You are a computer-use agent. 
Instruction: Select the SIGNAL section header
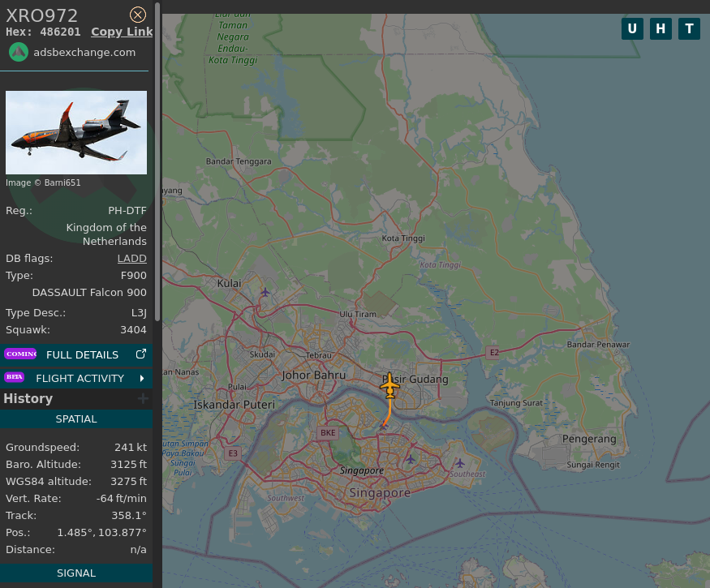76,573
